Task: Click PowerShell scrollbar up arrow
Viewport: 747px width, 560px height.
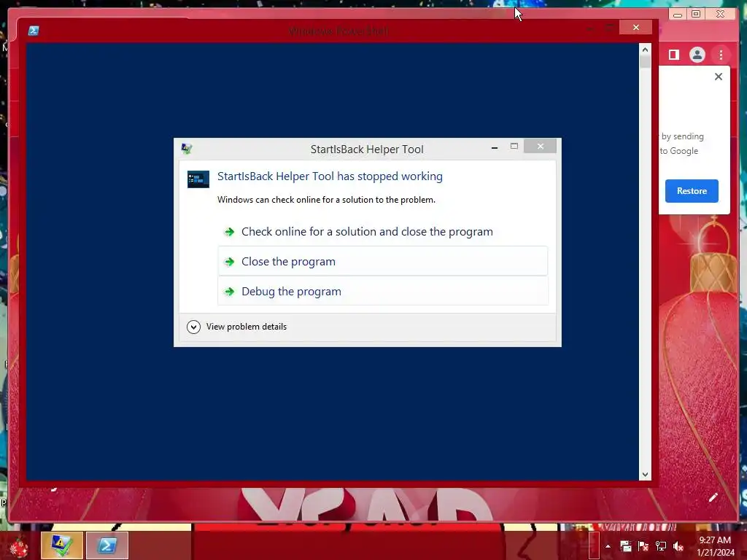Action: point(645,50)
